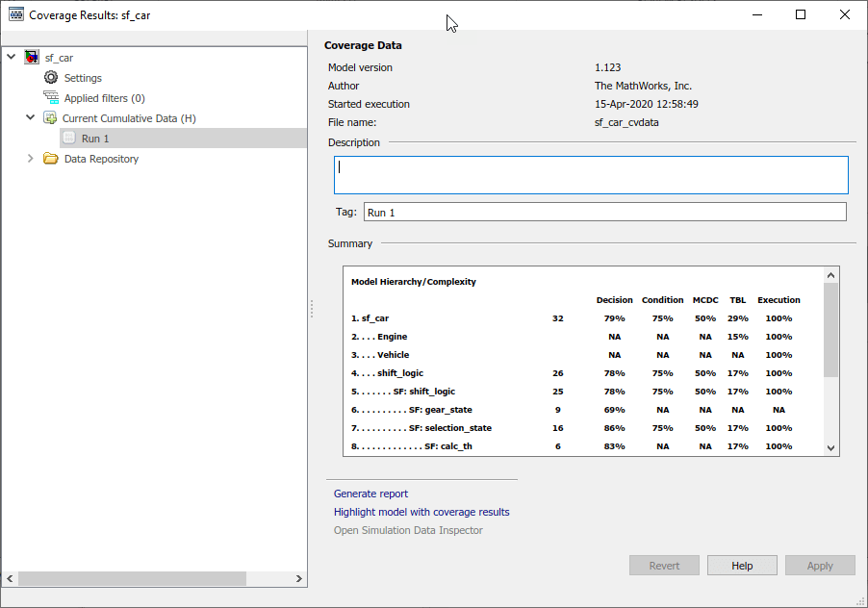Image resolution: width=868 pixels, height=608 pixels.
Task: Collapse the sf_car tree node
Action: 11,57
